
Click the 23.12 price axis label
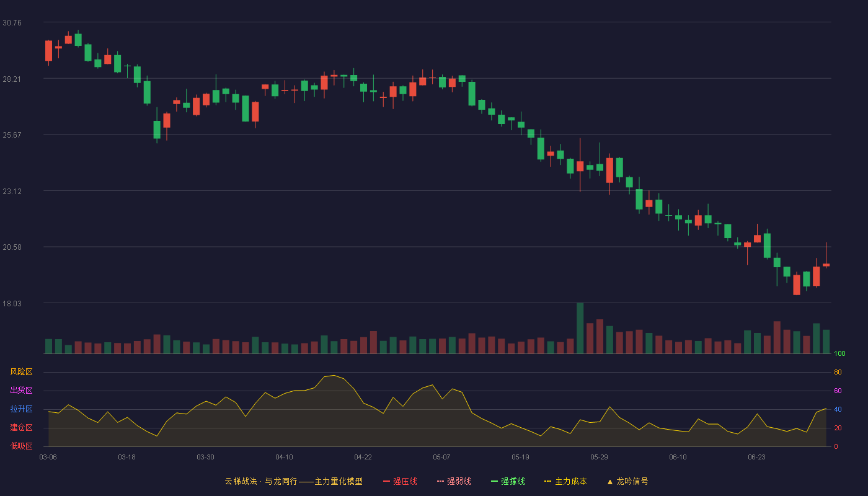(x=12, y=191)
